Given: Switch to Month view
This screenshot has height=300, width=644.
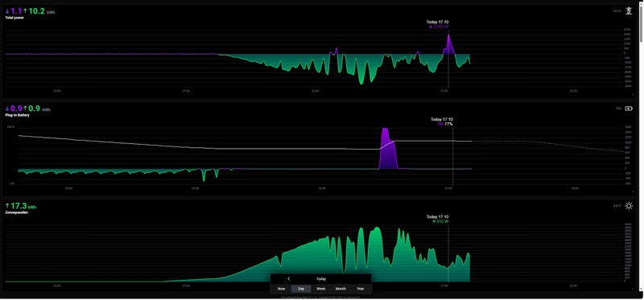Looking at the screenshot, I should [x=341, y=289].
